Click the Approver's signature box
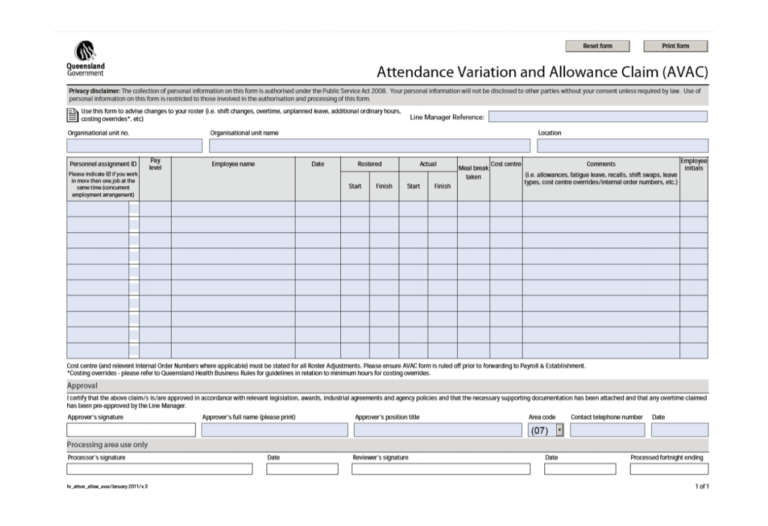The height and width of the screenshot is (526, 768). pyautogui.click(x=130, y=430)
